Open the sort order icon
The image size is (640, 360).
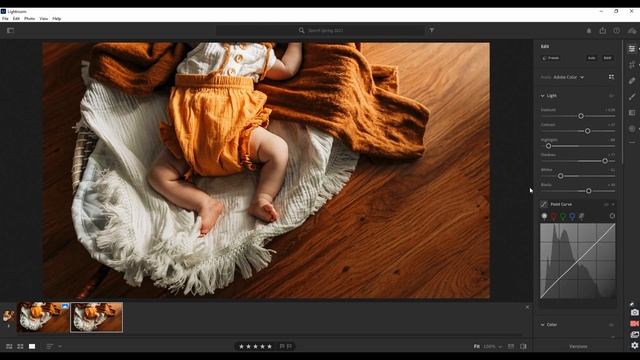50,347
